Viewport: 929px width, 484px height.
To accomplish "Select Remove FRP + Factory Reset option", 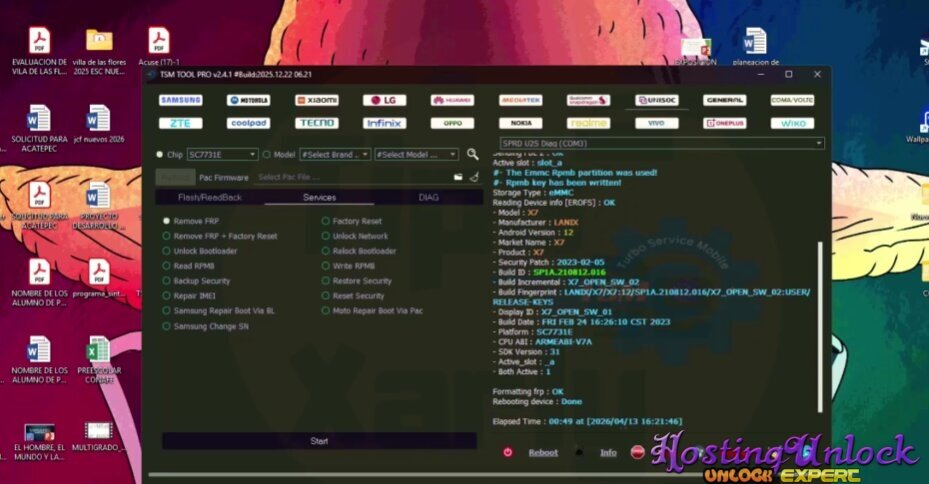I will point(220,236).
